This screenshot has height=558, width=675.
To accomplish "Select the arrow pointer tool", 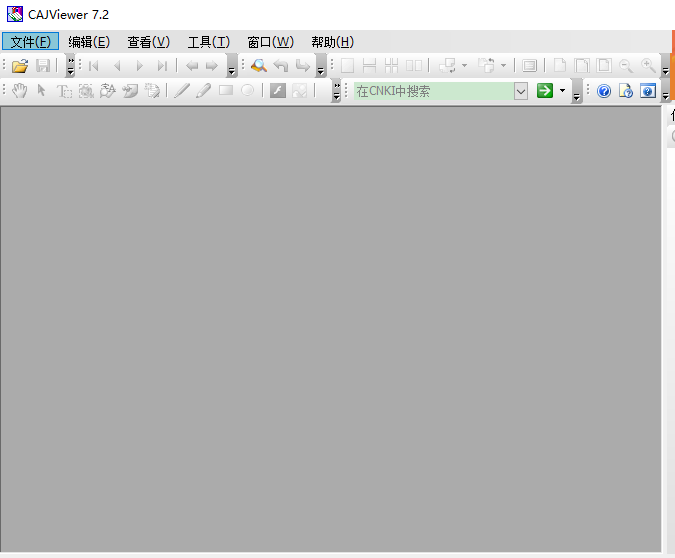I will (41, 90).
